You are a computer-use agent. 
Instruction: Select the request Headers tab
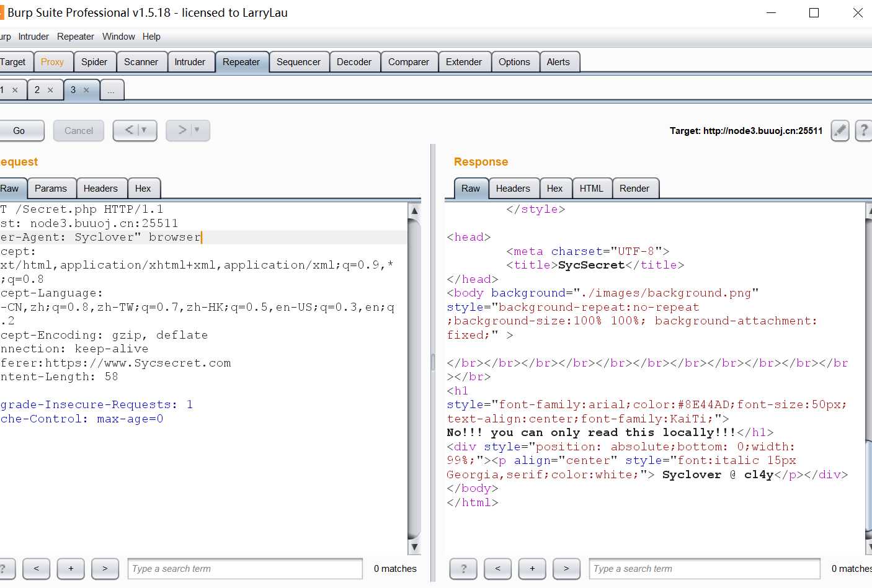point(100,189)
